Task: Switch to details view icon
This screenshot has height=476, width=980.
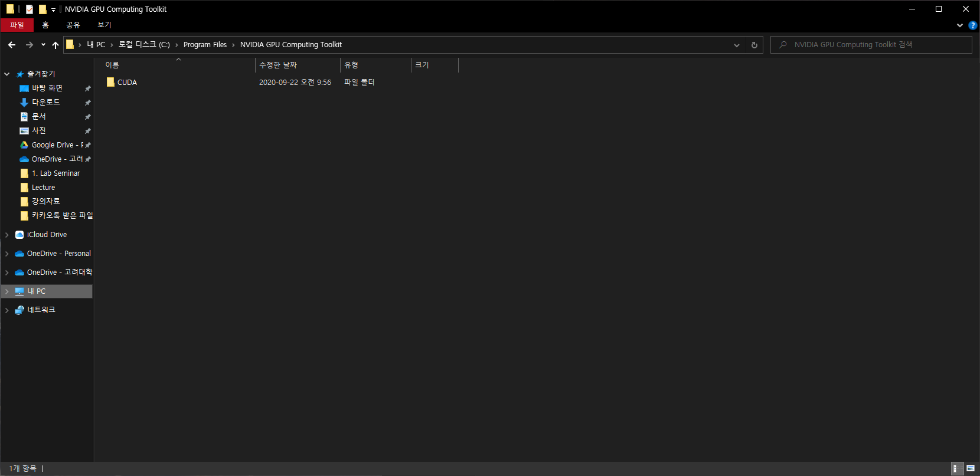Action: click(958, 468)
